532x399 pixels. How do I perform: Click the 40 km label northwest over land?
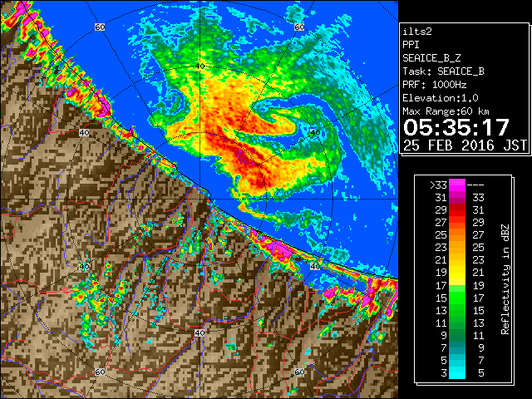pyautogui.click(x=84, y=133)
